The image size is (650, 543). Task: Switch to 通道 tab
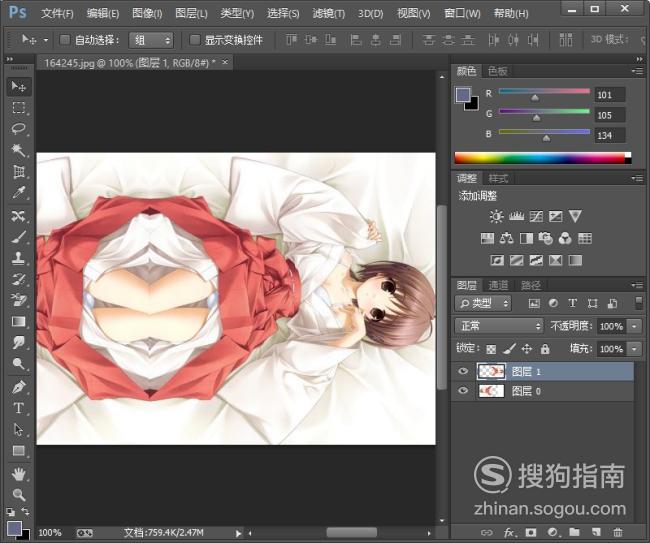tap(498, 285)
